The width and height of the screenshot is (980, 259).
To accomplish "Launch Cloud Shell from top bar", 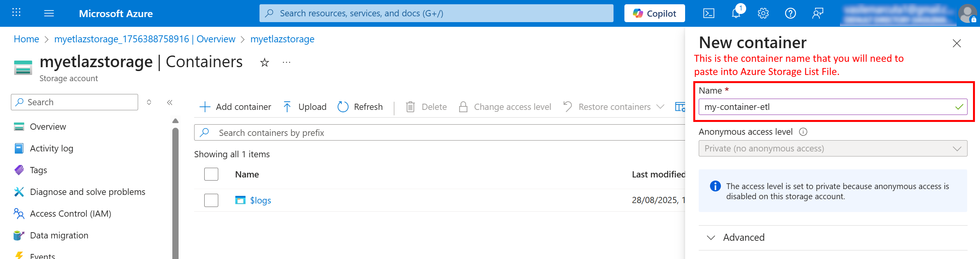I will tap(708, 14).
